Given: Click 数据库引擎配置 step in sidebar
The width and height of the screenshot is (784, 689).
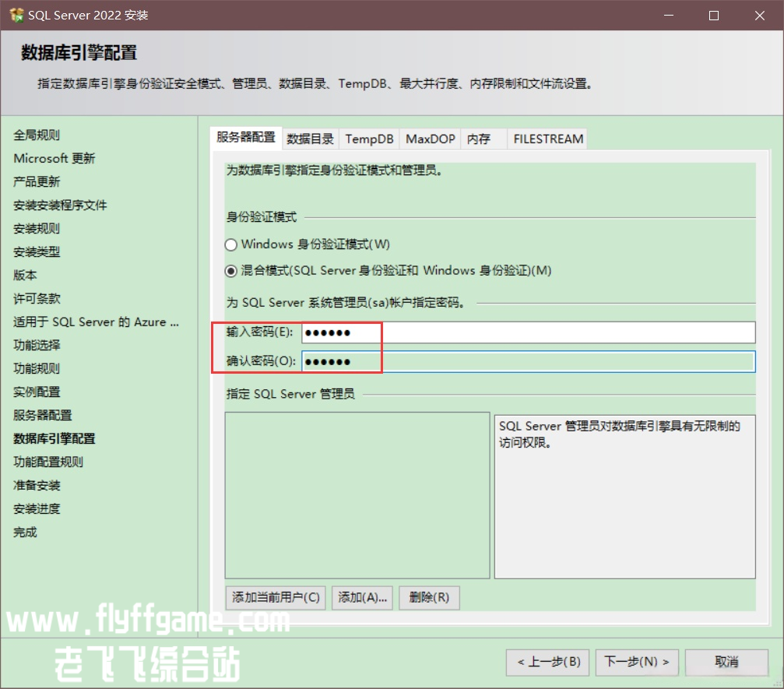Looking at the screenshot, I should pyautogui.click(x=54, y=439).
